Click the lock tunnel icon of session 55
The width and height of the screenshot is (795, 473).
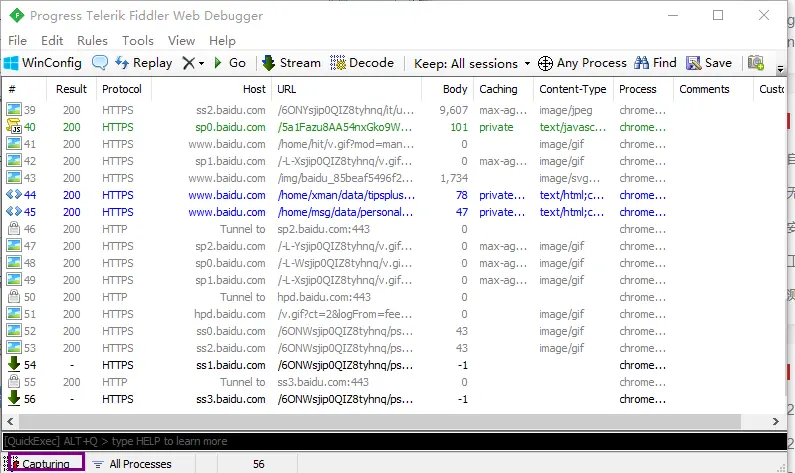(14, 381)
